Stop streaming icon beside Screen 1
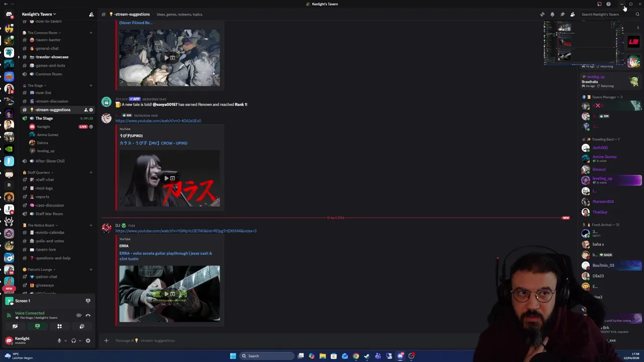The width and height of the screenshot is (644, 362). (x=88, y=301)
